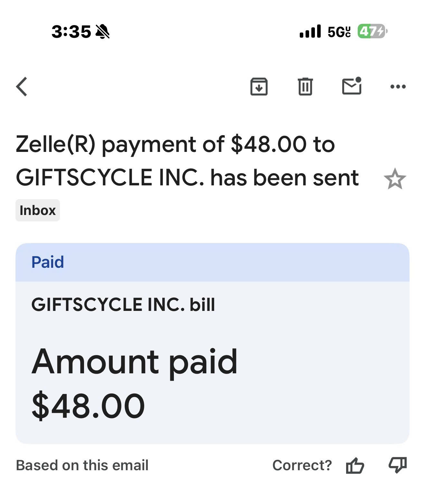425x504 pixels.
Task: Tap the Inbox label chip
Action: (x=38, y=210)
